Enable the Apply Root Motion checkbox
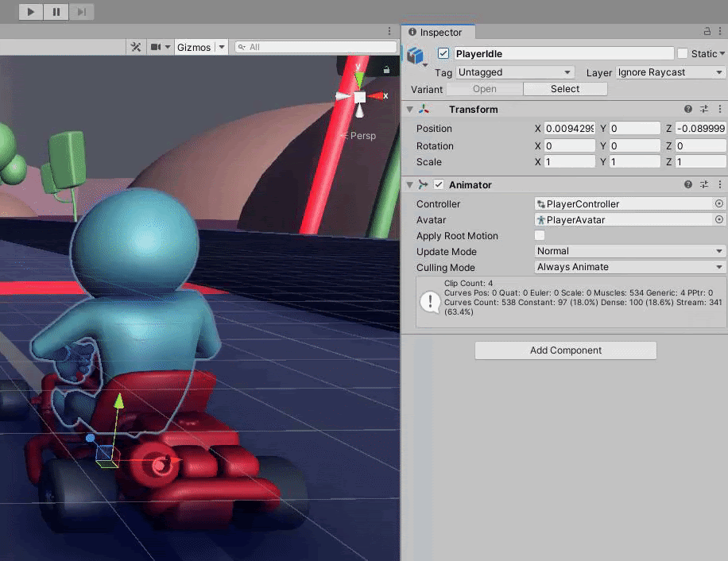This screenshot has width=728, height=561. point(540,236)
